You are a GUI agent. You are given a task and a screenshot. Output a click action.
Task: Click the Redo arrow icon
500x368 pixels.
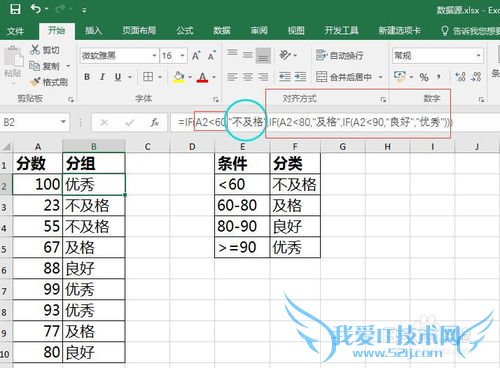(61, 9)
